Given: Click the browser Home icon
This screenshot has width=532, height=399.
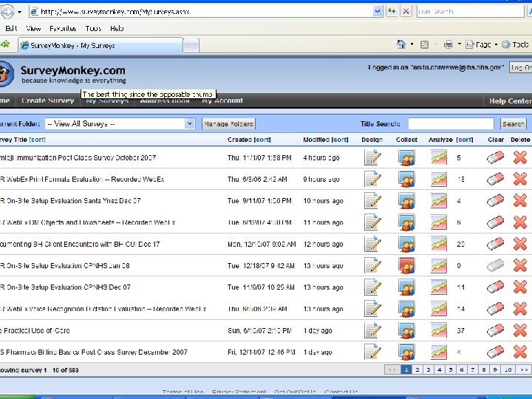Looking at the screenshot, I should coord(401,44).
